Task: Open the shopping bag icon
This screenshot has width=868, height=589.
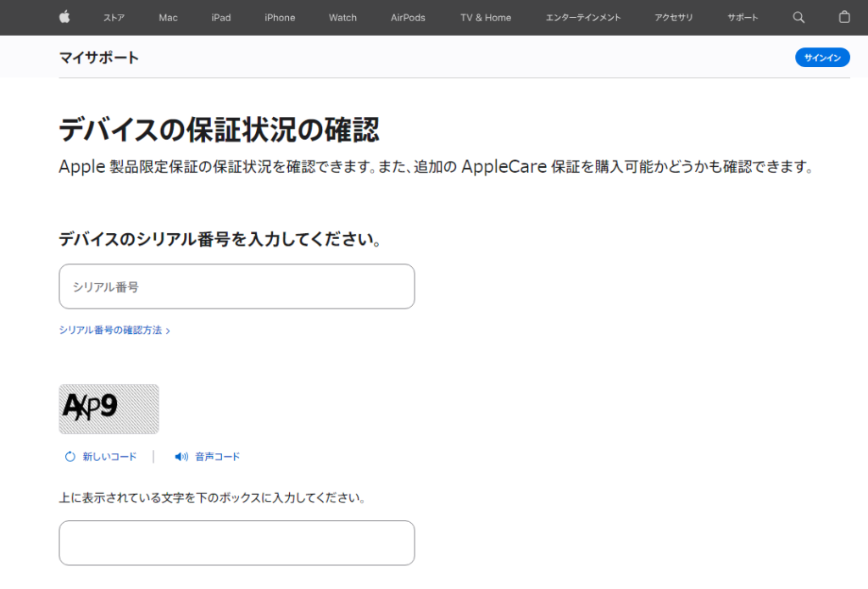Action: (x=843, y=17)
